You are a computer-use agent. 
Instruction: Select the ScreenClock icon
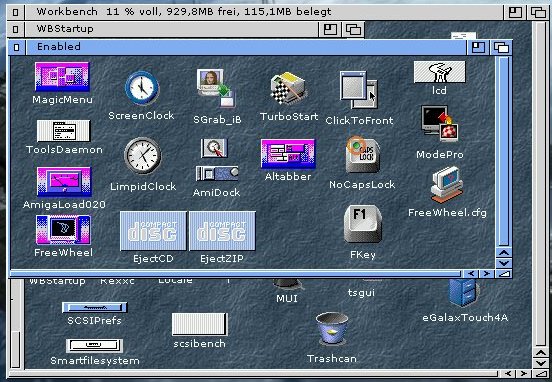coord(142,88)
